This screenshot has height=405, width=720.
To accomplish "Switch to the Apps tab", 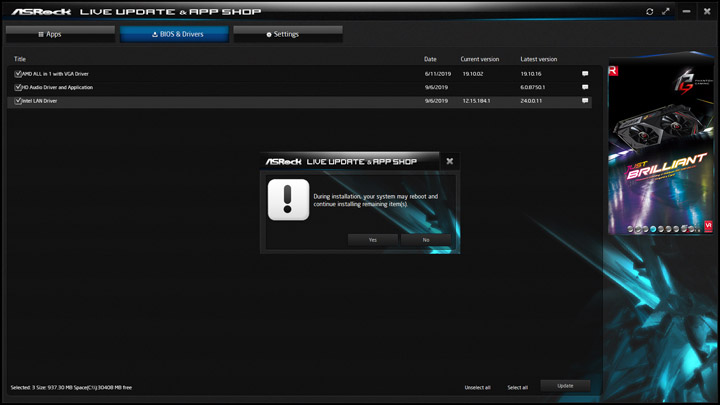I will [x=60, y=34].
